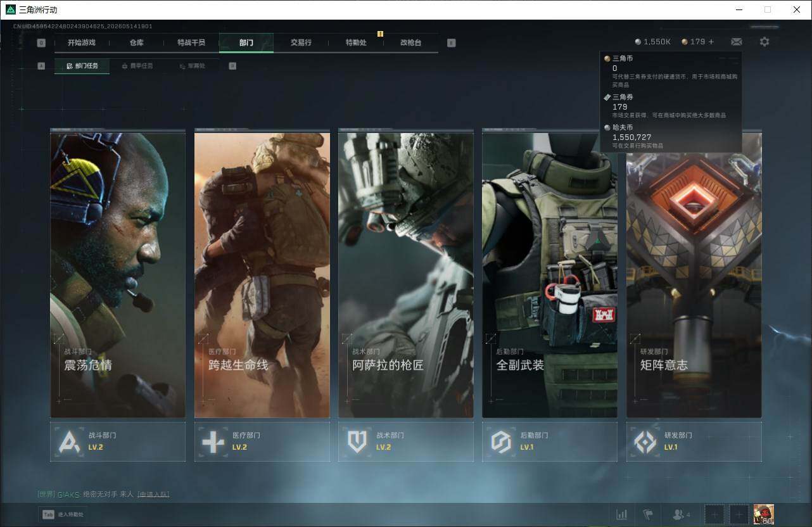Open the flag icon in bottom bar
The width and height of the screenshot is (812, 527).
click(648, 515)
